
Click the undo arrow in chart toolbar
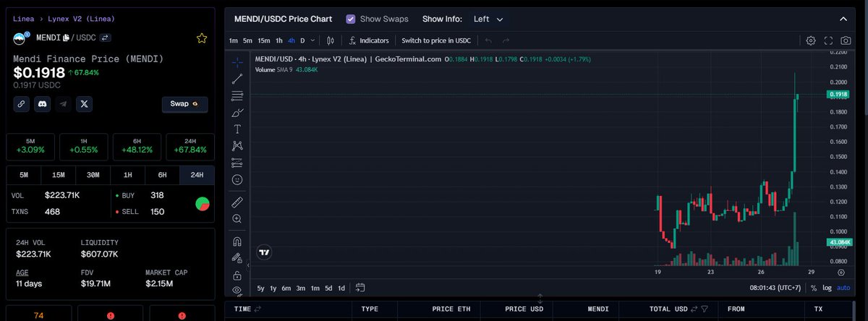488,40
